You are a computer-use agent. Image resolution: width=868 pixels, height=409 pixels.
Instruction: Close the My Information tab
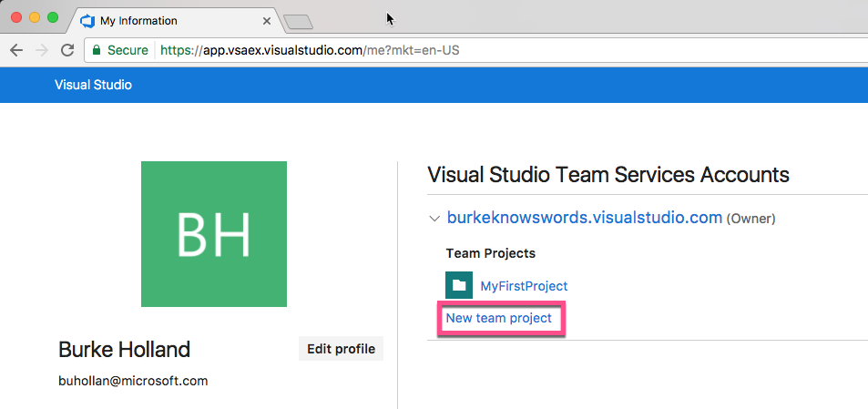[x=266, y=21]
